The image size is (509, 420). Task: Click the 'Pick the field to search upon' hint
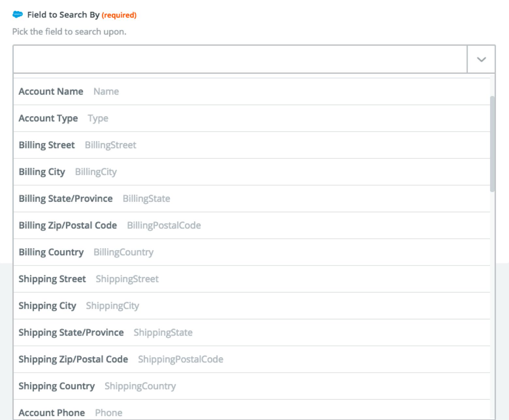coord(69,32)
